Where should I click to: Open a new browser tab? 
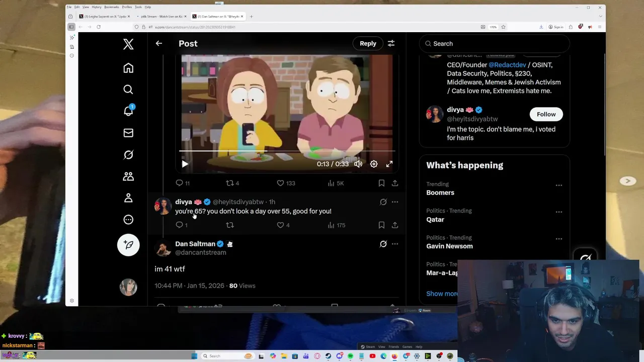click(252, 17)
